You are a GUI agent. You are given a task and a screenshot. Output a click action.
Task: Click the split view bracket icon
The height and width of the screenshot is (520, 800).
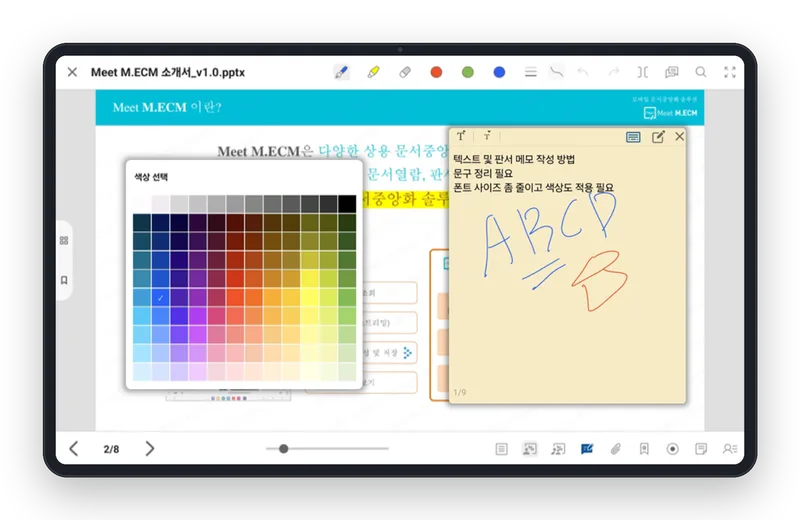pyautogui.click(x=642, y=72)
